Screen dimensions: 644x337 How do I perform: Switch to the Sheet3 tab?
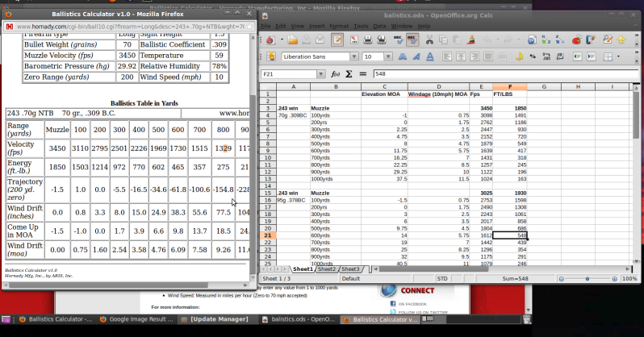coord(351,269)
